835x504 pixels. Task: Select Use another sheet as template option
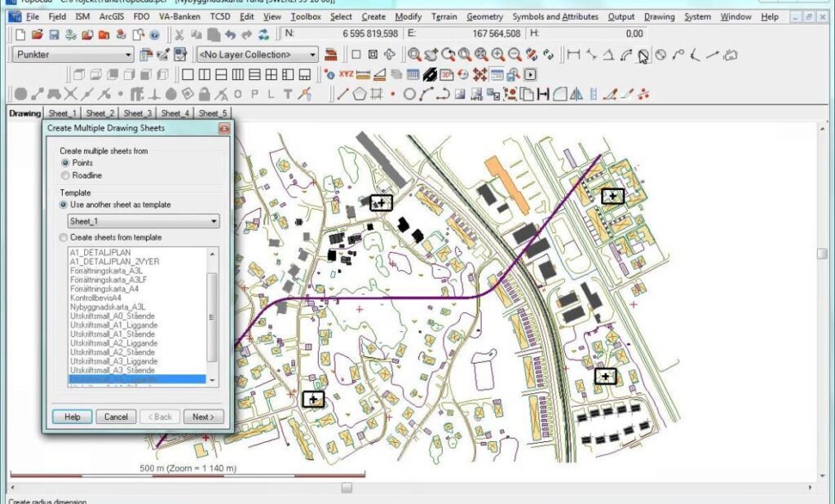[64, 205]
